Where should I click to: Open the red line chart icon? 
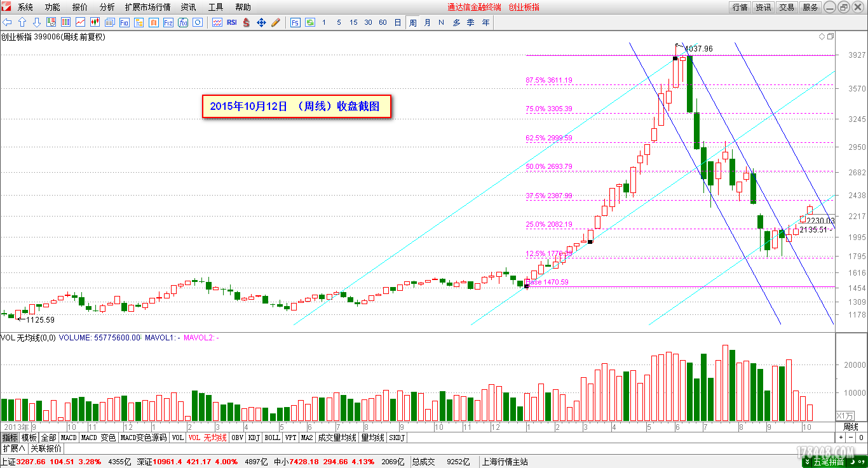click(80, 22)
